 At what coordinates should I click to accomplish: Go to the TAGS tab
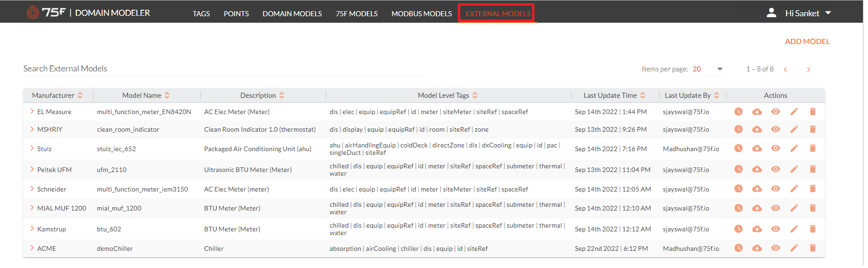(x=201, y=13)
